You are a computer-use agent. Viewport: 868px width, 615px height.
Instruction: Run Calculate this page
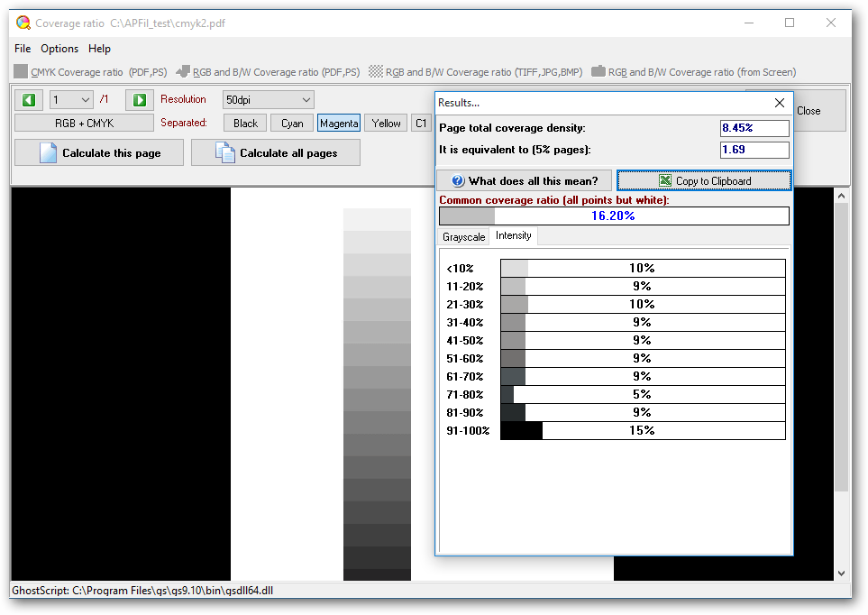tap(98, 151)
